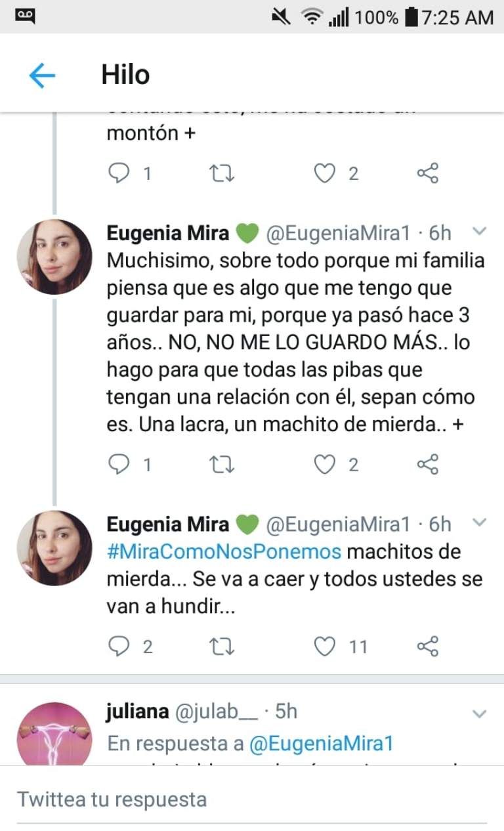
Task: Open @EugeniaMira1 mention in juliana's reply
Action: (321, 744)
